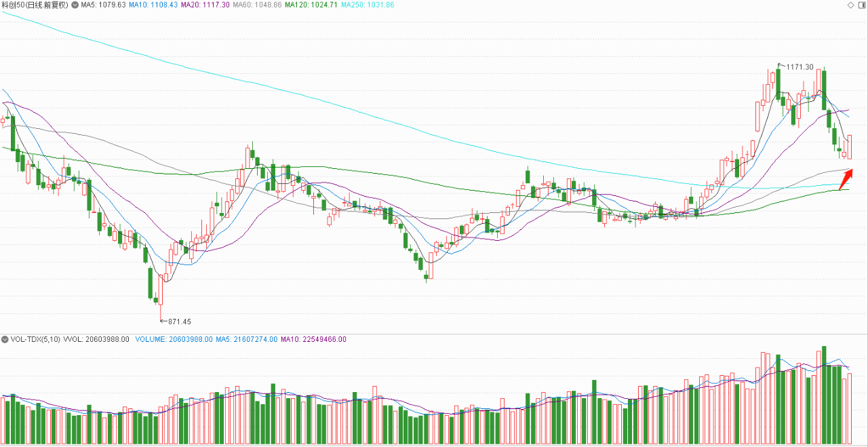868x447 pixels.
Task: Click the 1171.30 high price marker
Action: tap(800, 66)
